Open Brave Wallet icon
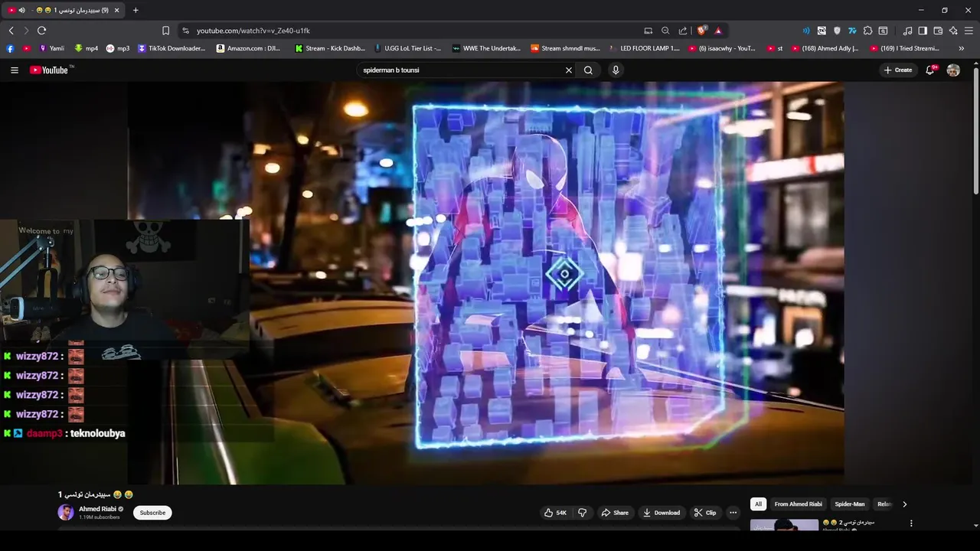The image size is (980, 551). pyautogui.click(x=938, y=31)
